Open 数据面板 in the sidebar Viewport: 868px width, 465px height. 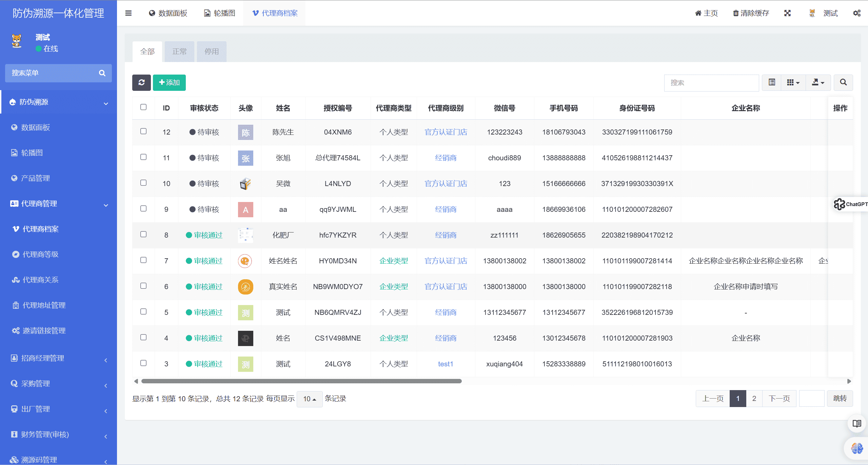tap(58, 127)
